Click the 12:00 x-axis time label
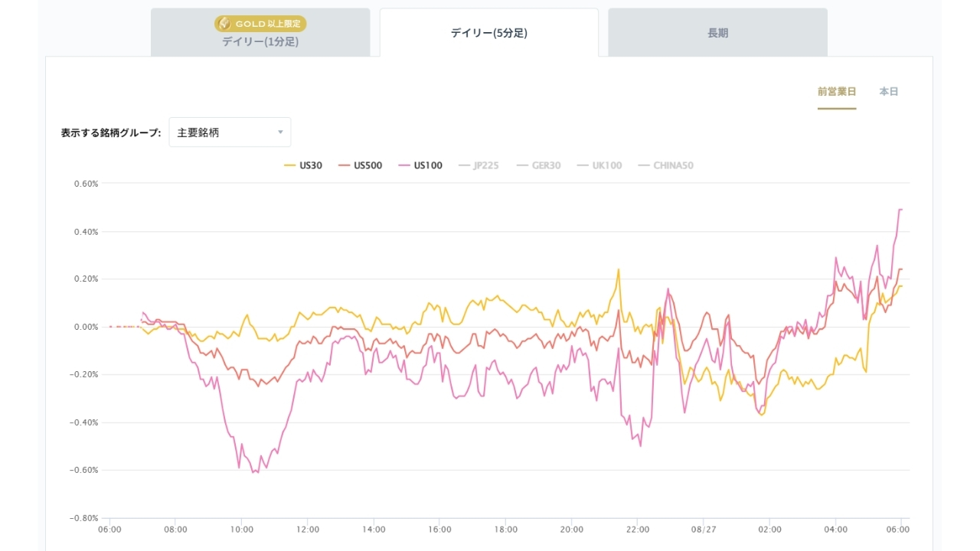The height and width of the screenshot is (551, 980). click(308, 529)
